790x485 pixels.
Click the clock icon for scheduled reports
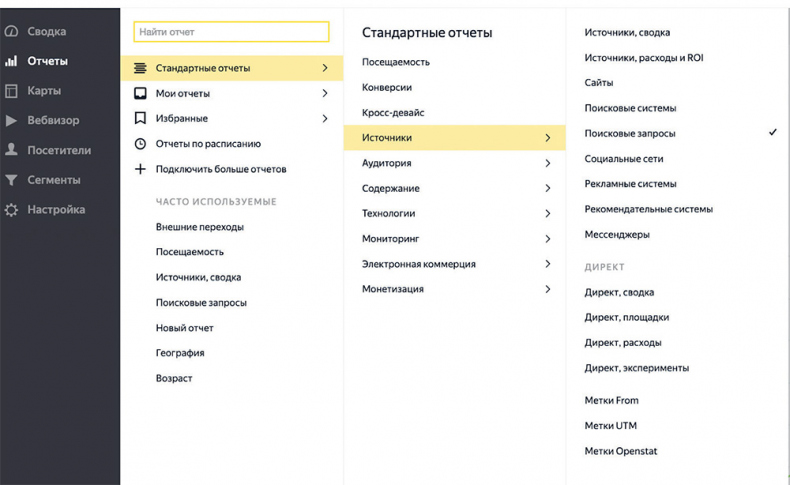pos(141,143)
